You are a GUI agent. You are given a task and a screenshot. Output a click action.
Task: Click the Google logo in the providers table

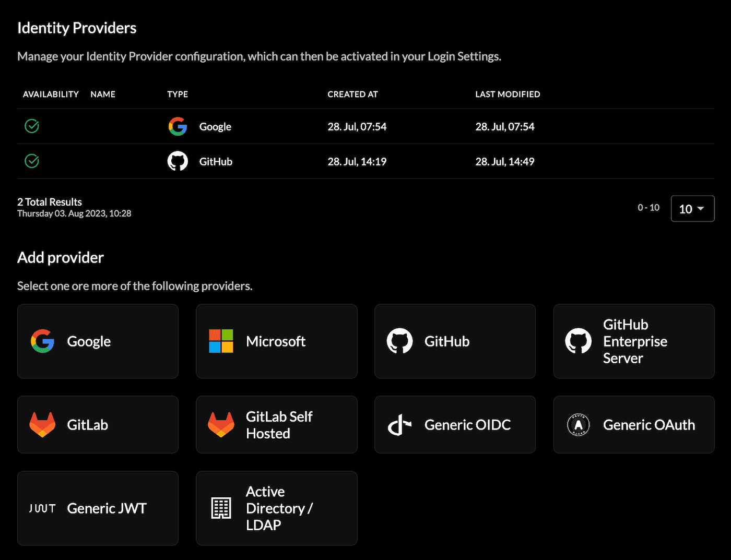pyautogui.click(x=178, y=126)
